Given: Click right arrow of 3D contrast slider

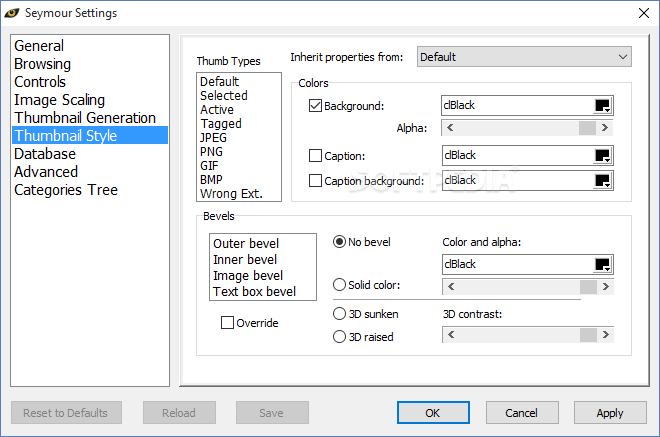Looking at the screenshot, I should [x=606, y=335].
